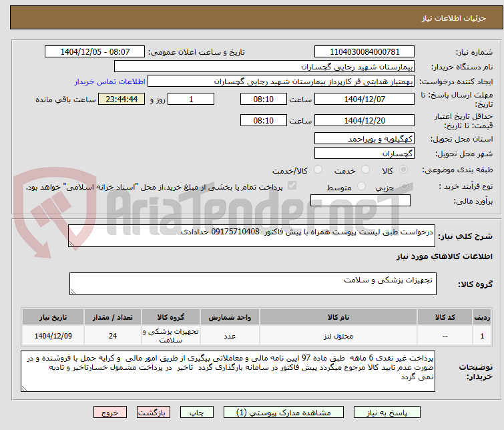
Task: Click the ردیف column header
Action: coord(482,317)
